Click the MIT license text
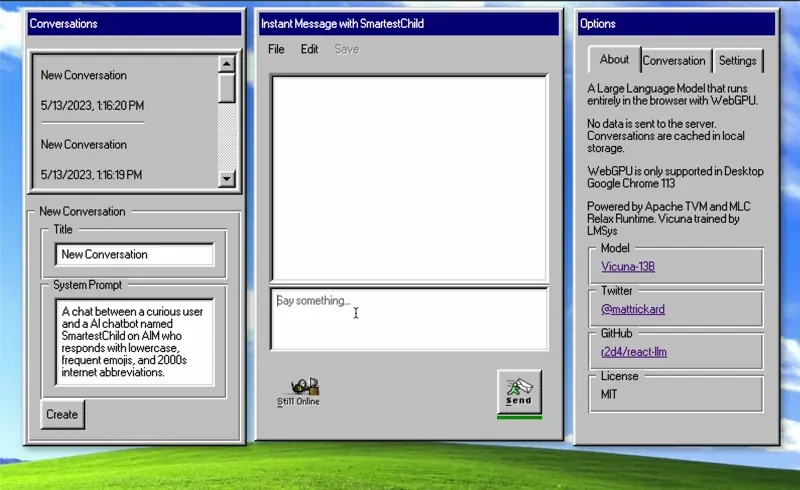Image resolution: width=800 pixels, height=490 pixels. click(x=609, y=394)
